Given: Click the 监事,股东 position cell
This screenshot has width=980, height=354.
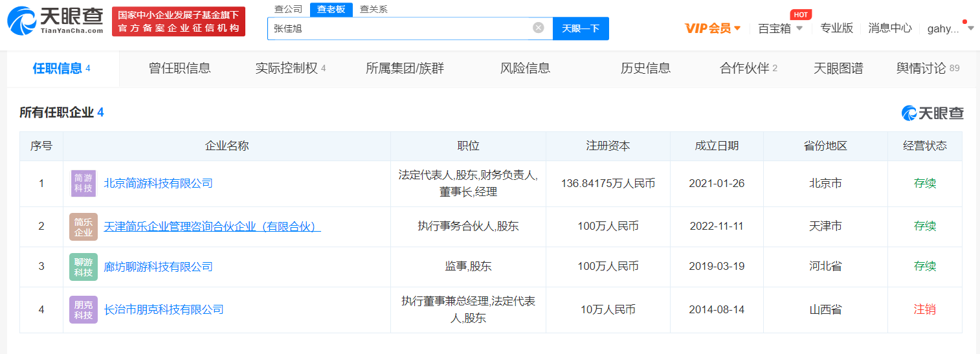Looking at the screenshot, I should [x=468, y=267].
